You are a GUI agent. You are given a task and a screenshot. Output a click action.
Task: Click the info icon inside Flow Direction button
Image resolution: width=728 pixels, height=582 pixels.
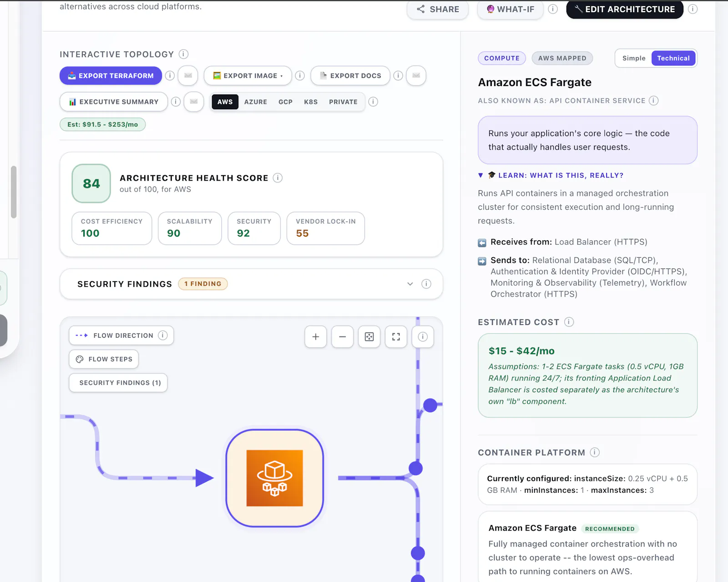point(163,335)
